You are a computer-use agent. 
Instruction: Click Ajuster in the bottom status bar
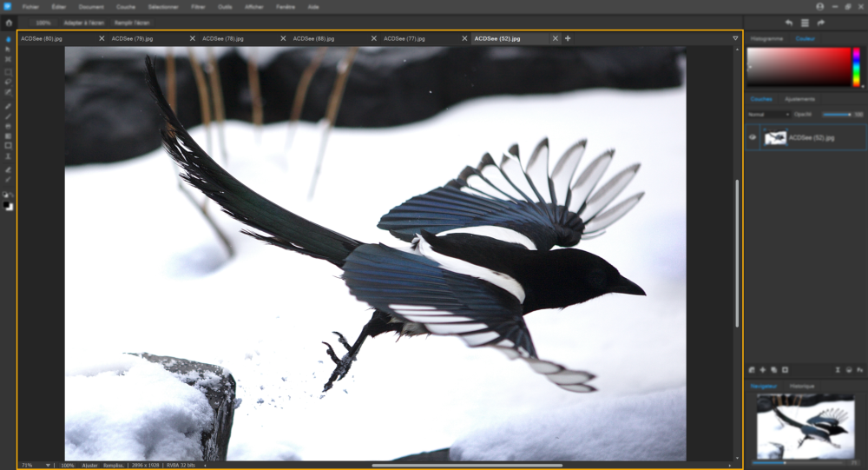(89, 466)
